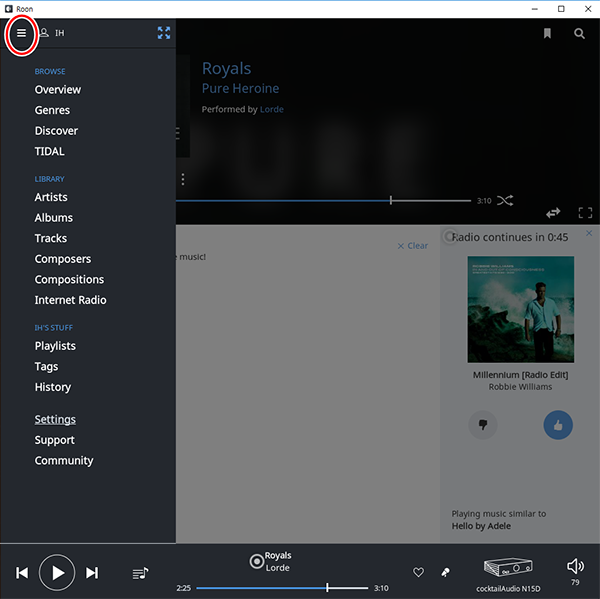The height and width of the screenshot is (599, 600).
Task: Open Artists in Library
Action: (51, 197)
